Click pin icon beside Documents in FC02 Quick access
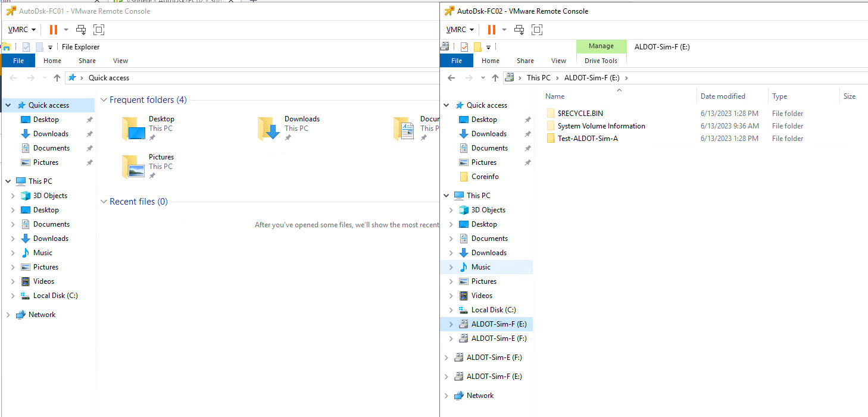This screenshot has width=868, height=417. [528, 148]
